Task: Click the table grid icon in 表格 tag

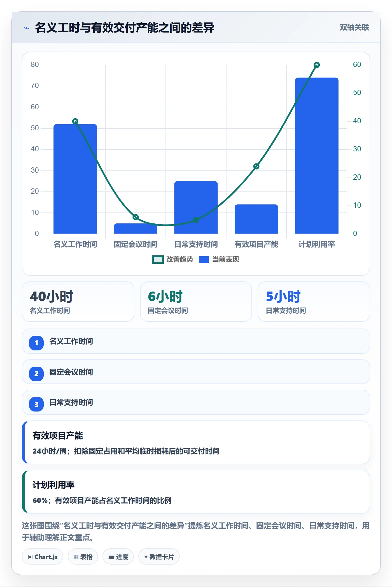Action: click(76, 557)
